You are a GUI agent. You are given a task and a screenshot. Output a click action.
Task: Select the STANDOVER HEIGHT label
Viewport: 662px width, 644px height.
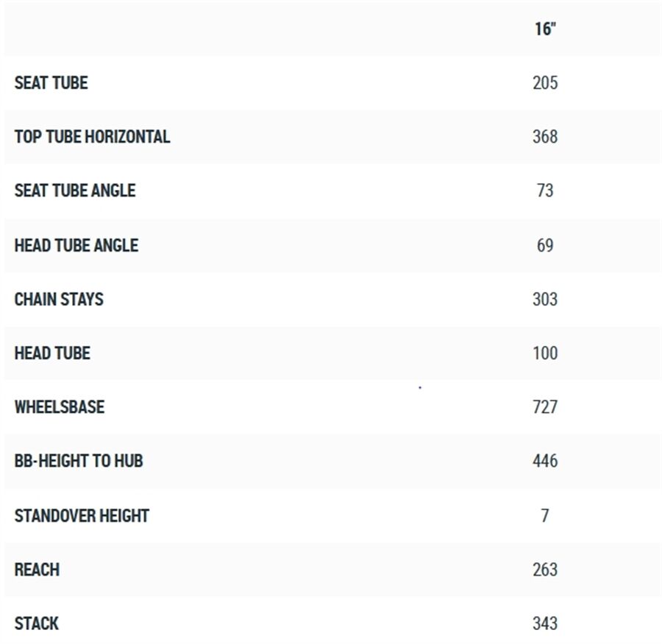[82, 515]
